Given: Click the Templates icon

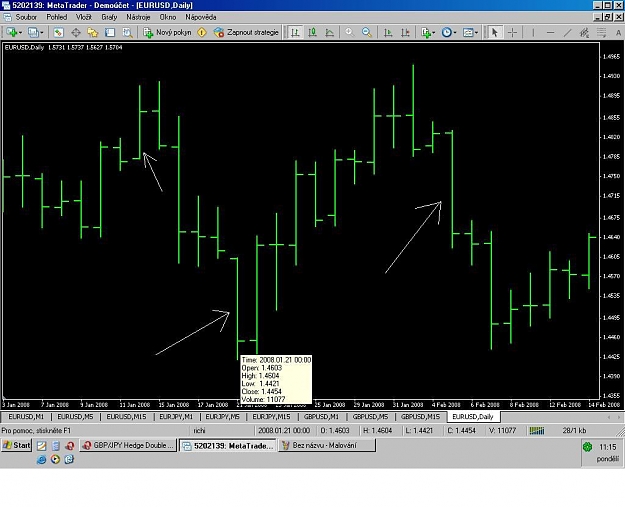Looking at the screenshot, I should [468, 32].
